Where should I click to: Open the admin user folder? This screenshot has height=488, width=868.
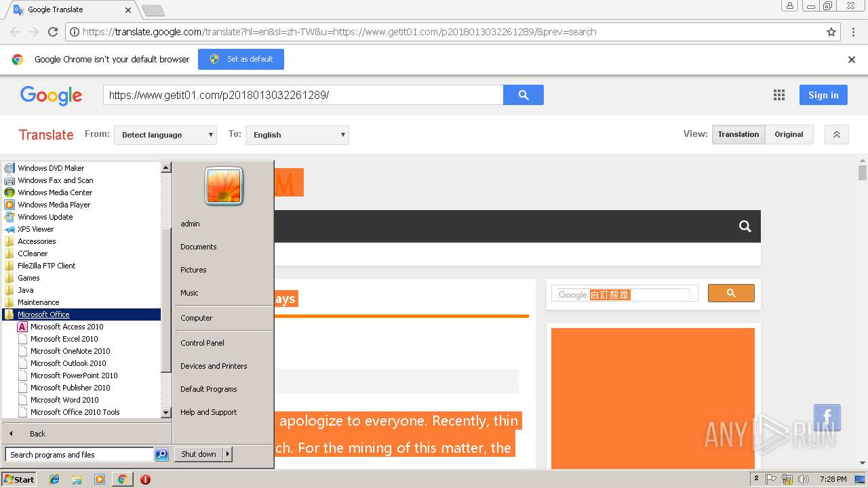tap(224, 224)
